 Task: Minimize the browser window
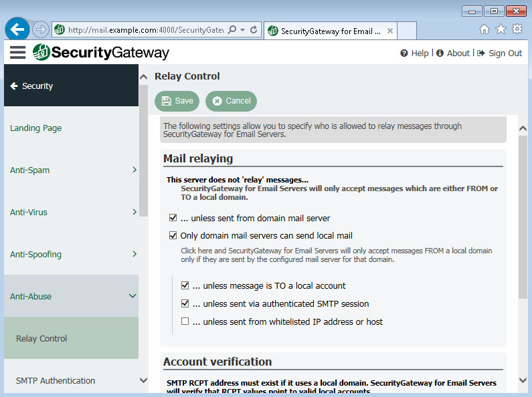(472, 11)
